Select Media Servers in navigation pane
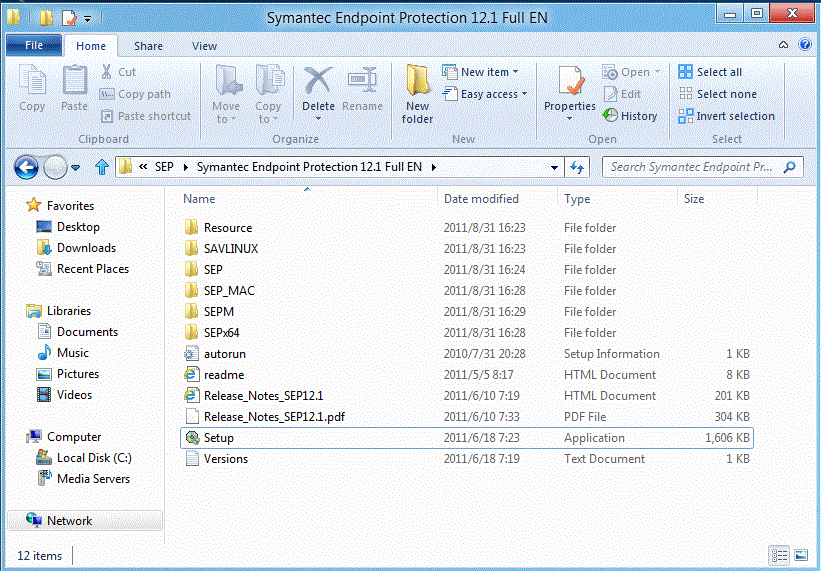 point(83,478)
